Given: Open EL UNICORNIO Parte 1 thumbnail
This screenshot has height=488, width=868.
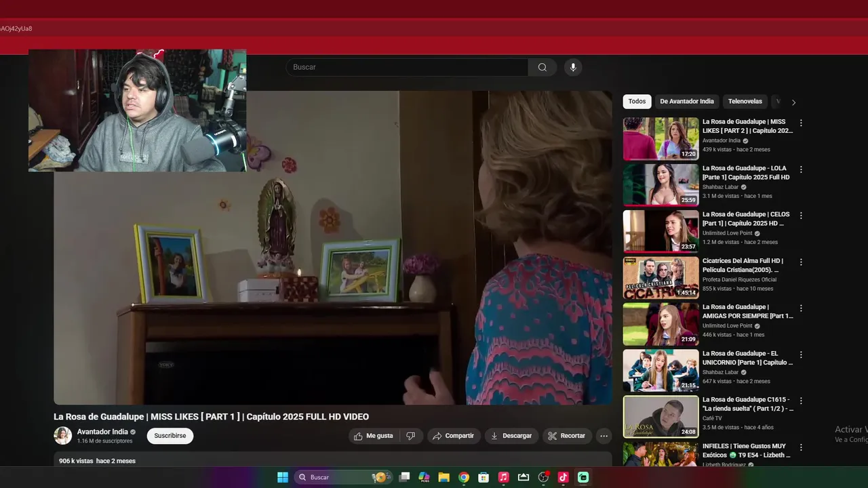Looking at the screenshot, I should click(660, 370).
